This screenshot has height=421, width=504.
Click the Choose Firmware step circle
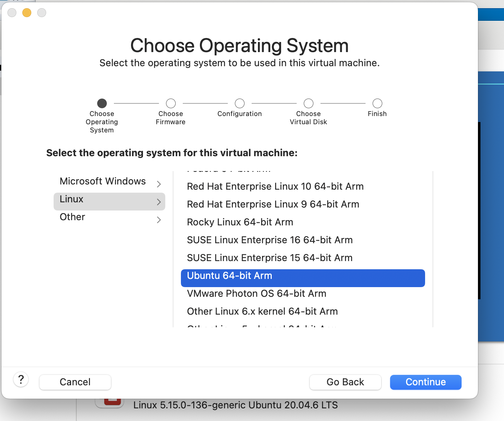171,103
